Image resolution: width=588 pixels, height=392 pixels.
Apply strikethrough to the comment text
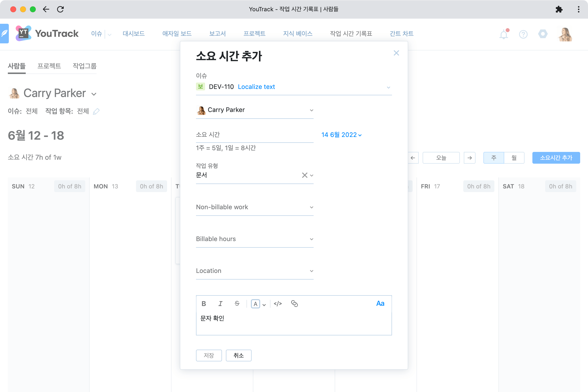[x=237, y=304]
